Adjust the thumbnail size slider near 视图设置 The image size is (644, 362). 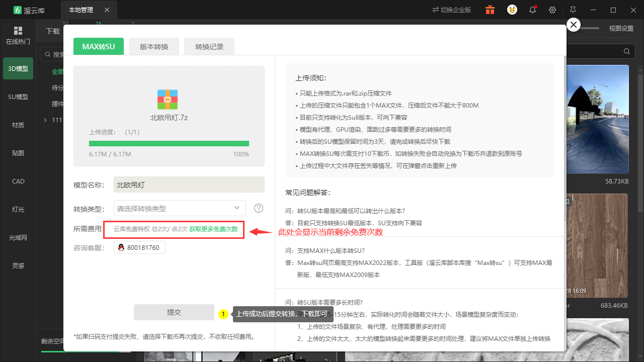[x=590, y=29]
